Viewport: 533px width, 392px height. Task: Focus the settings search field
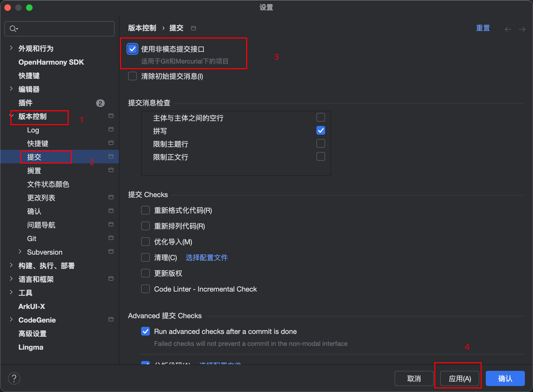click(x=62, y=29)
